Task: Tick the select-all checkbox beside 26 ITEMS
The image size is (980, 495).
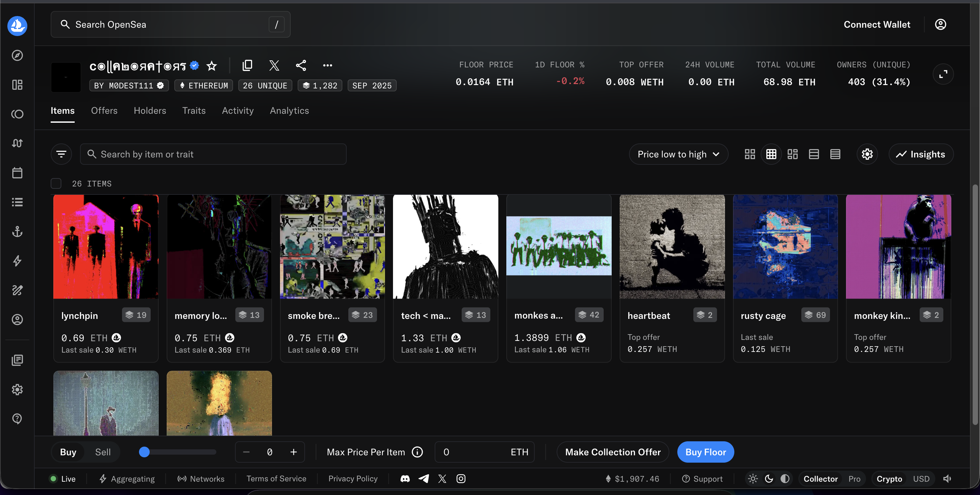Action: pos(56,183)
